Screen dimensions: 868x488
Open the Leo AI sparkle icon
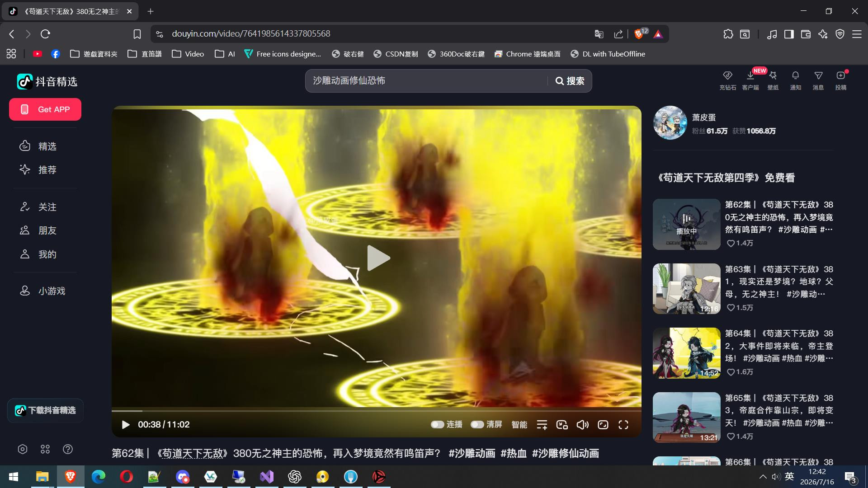click(823, 34)
